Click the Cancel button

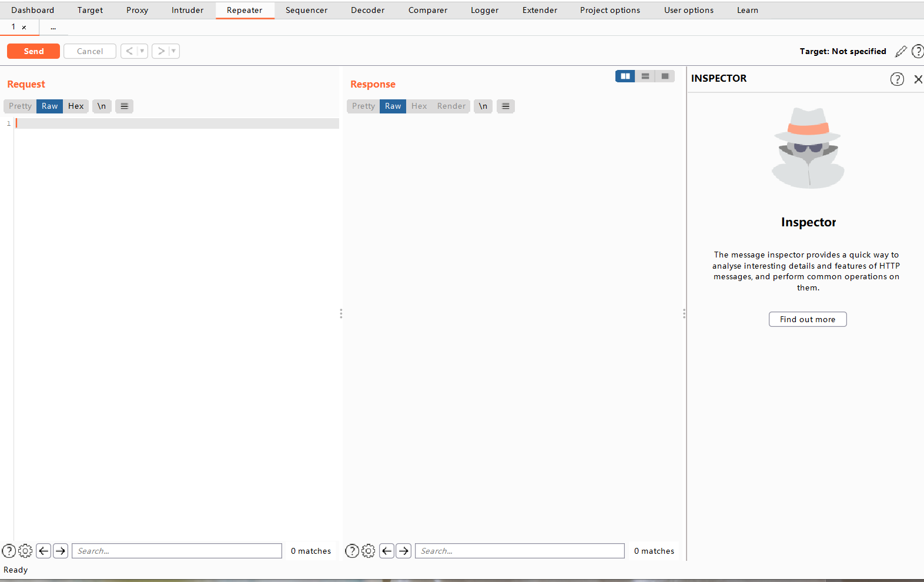click(x=90, y=51)
